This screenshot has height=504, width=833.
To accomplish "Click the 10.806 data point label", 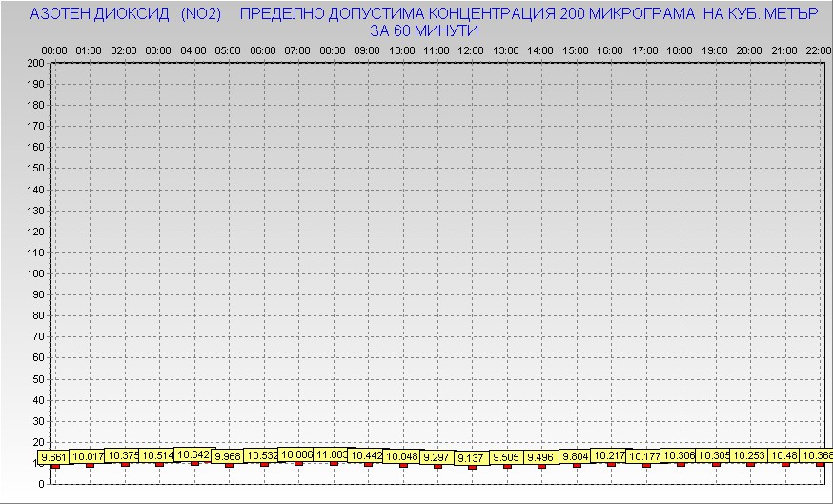I will [297, 455].
